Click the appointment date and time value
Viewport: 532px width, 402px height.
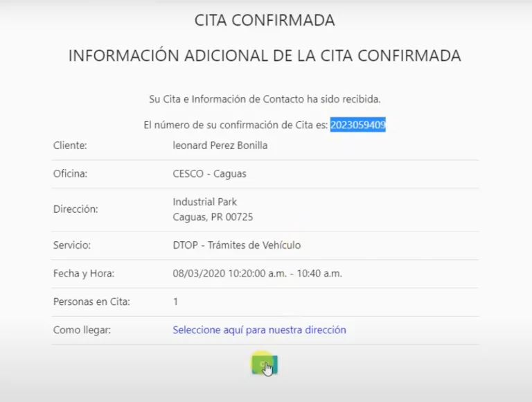[257, 273]
